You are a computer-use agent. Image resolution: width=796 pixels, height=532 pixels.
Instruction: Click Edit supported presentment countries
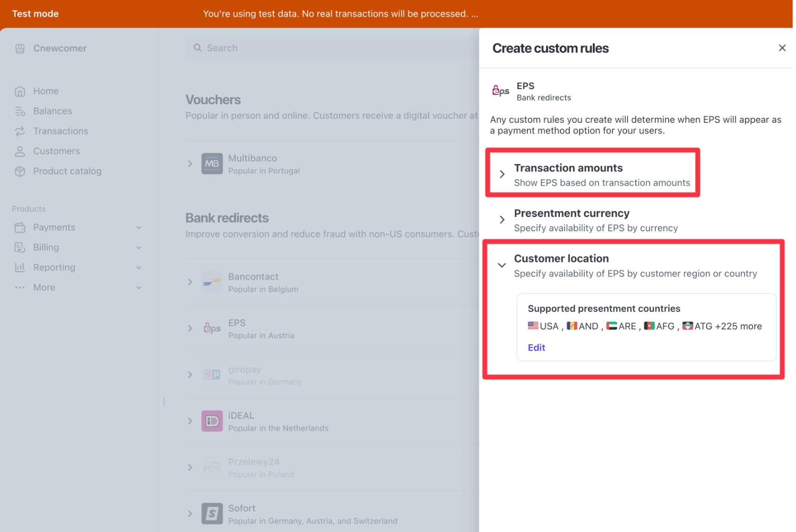537,347
